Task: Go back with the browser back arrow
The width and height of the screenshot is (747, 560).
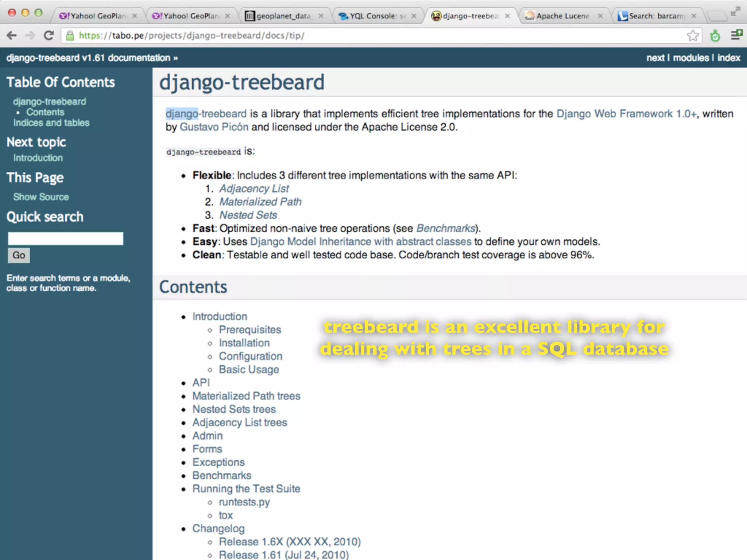Action: (12, 36)
